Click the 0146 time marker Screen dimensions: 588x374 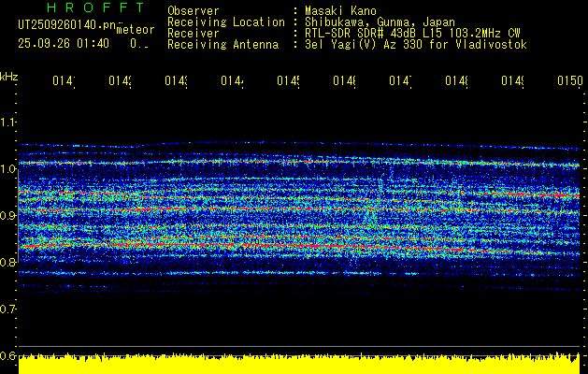click(345, 81)
